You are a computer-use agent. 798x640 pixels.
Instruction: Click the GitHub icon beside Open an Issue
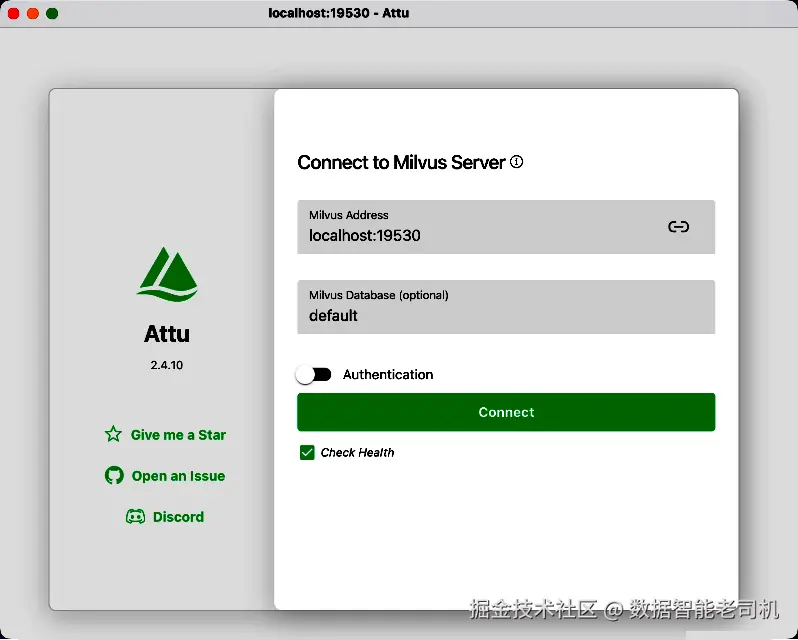[x=114, y=475]
